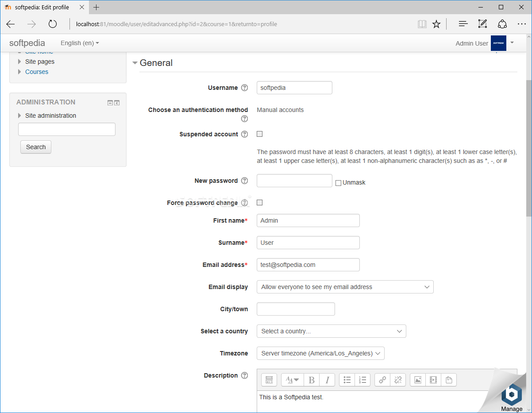This screenshot has height=413, width=532.
Task: Collapse the General section
Action: [135, 63]
